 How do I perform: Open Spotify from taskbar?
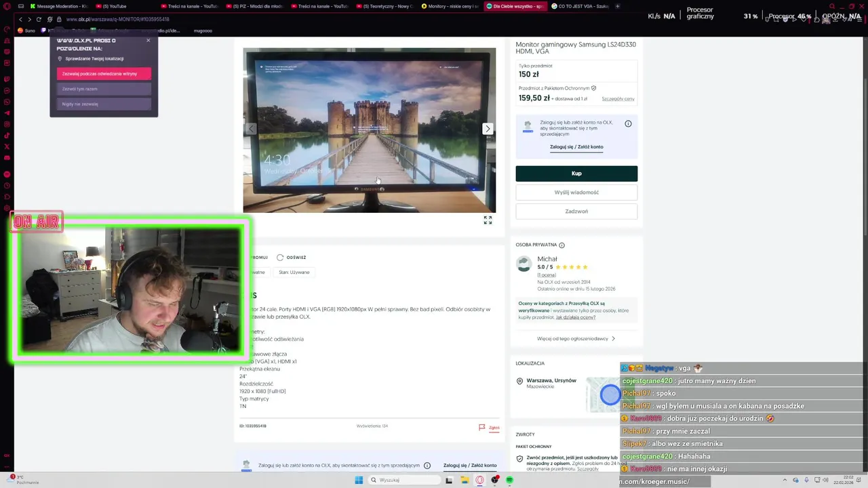pos(509,480)
